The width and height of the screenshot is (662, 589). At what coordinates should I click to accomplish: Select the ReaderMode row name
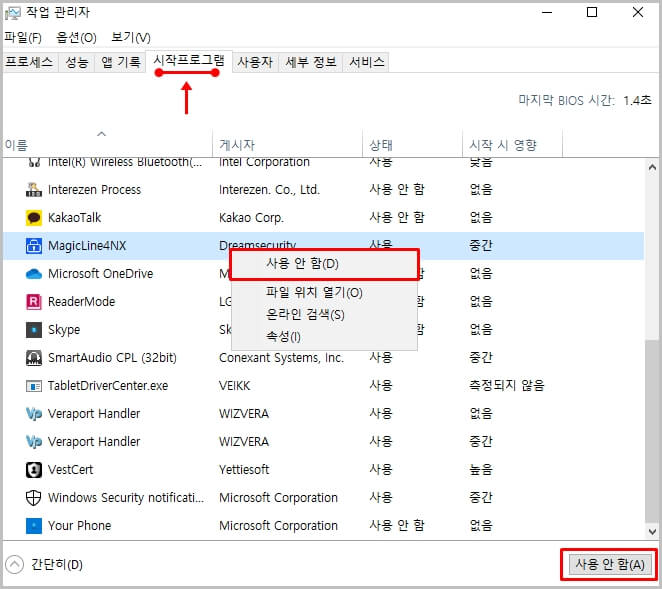(x=81, y=302)
